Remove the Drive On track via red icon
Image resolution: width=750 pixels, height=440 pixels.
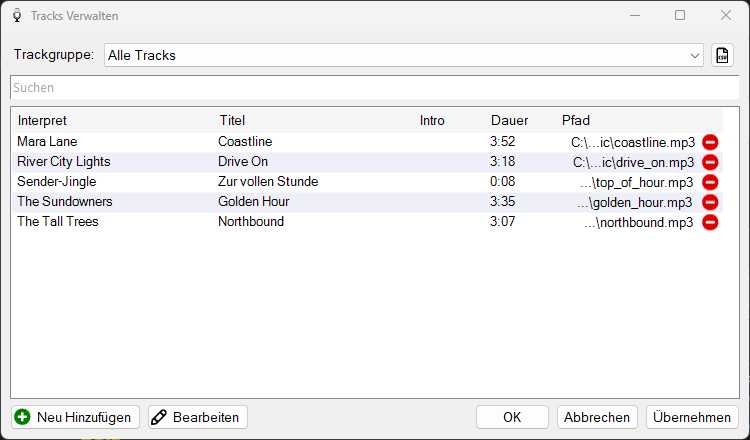710,162
